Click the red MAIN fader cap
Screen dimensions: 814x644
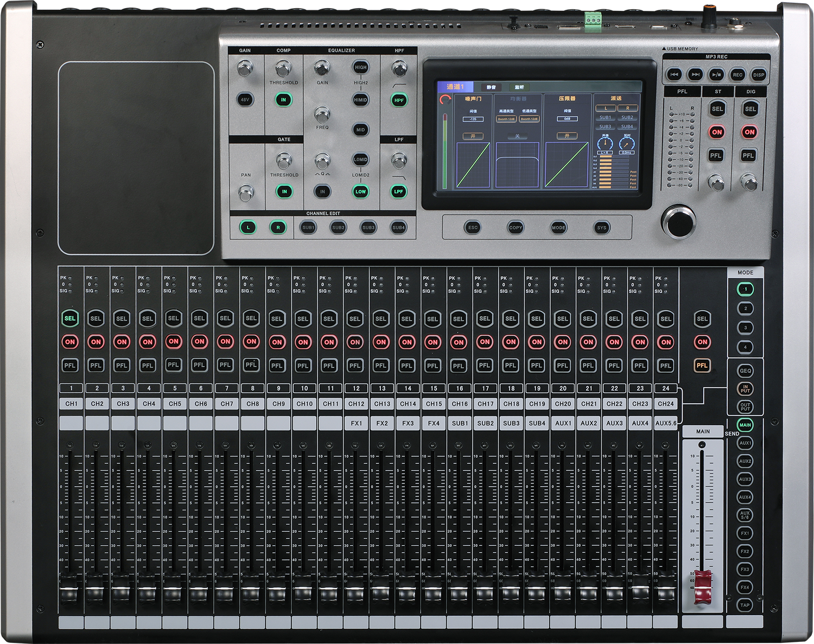[702, 586]
